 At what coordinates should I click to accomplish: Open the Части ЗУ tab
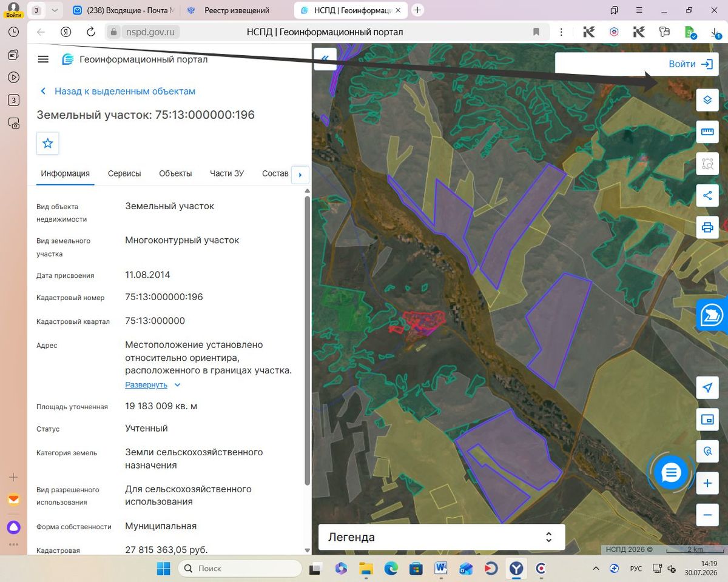[x=227, y=173]
